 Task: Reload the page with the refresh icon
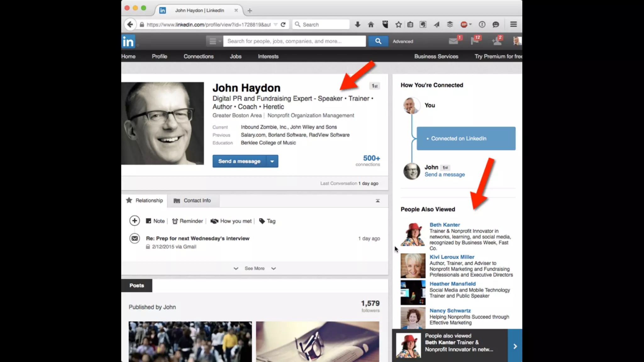point(283,25)
